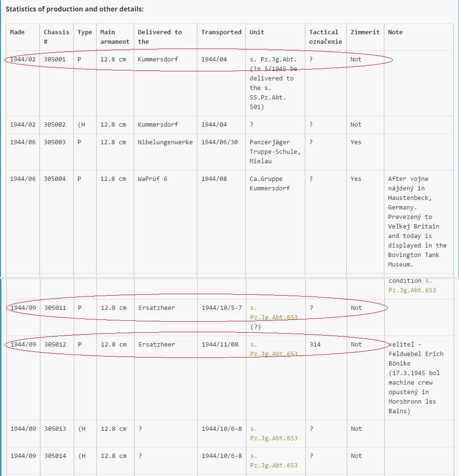The width and height of the screenshot is (459, 476).
Task: Click the "Statistics of production and other details" heading
Action: coord(75,9)
